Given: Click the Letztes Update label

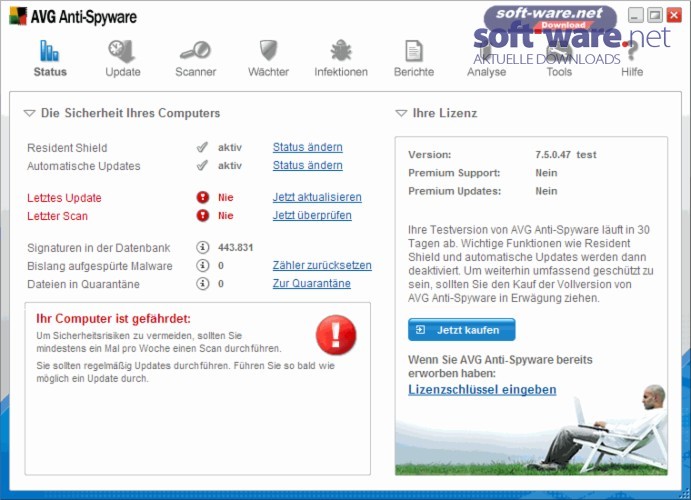Looking at the screenshot, I should (x=64, y=198).
